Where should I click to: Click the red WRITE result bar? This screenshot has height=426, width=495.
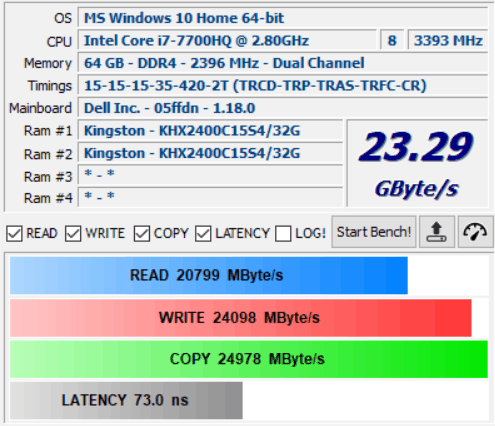click(x=241, y=318)
